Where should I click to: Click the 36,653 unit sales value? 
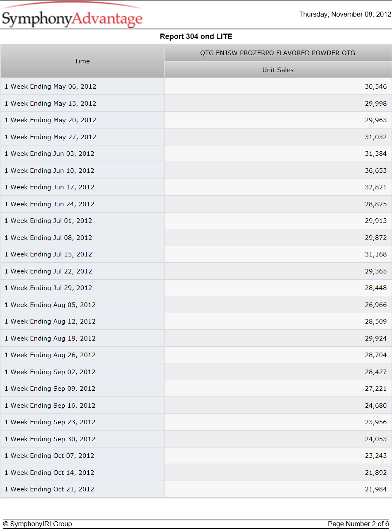click(376, 171)
